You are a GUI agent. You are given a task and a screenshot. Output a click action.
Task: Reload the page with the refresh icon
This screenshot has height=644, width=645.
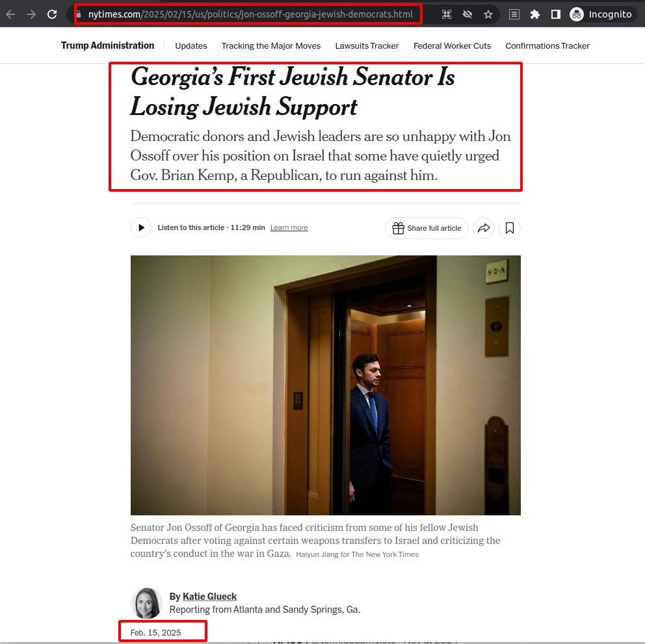pos(52,14)
